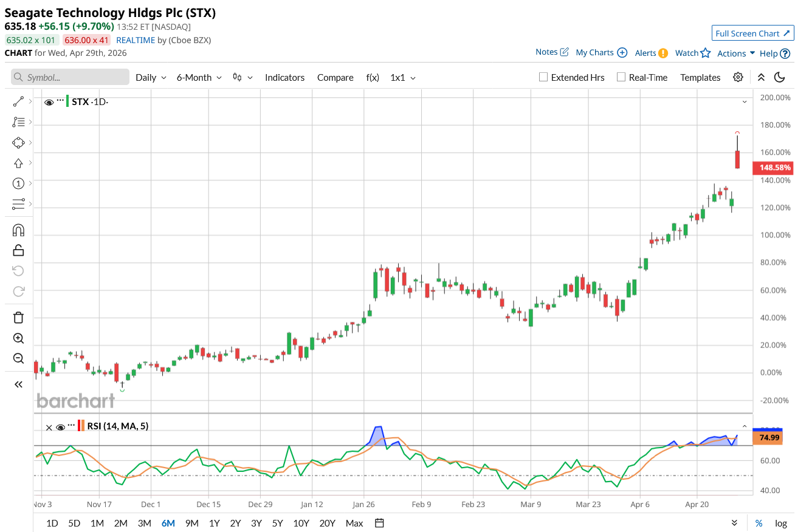The height and width of the screenshot is (532, 795).
Task: Check the Real-Time checkbox
Action: point(621,77)
